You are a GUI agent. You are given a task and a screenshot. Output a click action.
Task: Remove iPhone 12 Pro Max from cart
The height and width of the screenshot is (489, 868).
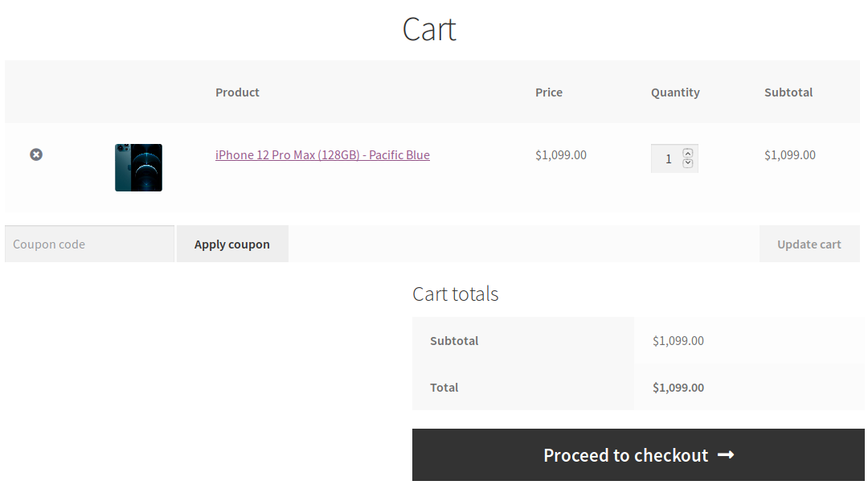[x=36, y=154]
